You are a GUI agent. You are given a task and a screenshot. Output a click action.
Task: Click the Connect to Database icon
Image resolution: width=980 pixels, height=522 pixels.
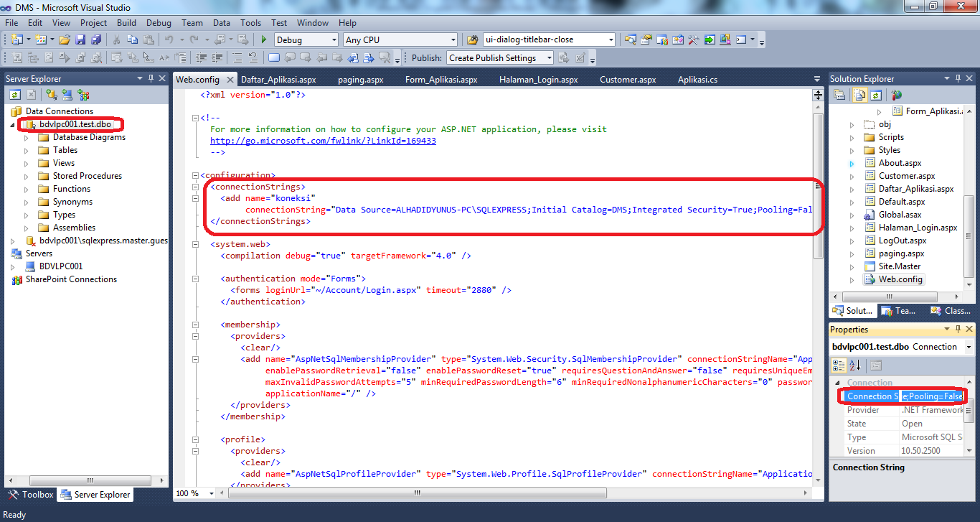(50, 94)
